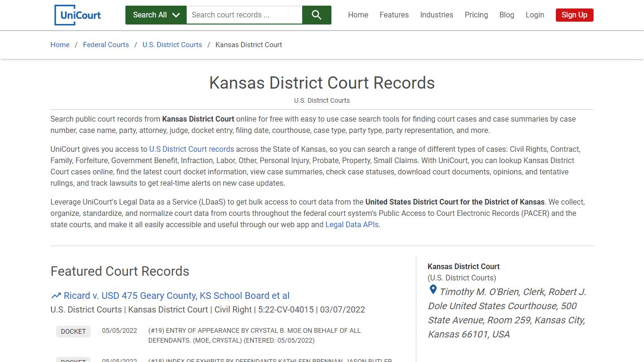Viewport: 644px width, 362px height.
Task: Go to Home breadcrumb
Action: click(x=60, y=45)
